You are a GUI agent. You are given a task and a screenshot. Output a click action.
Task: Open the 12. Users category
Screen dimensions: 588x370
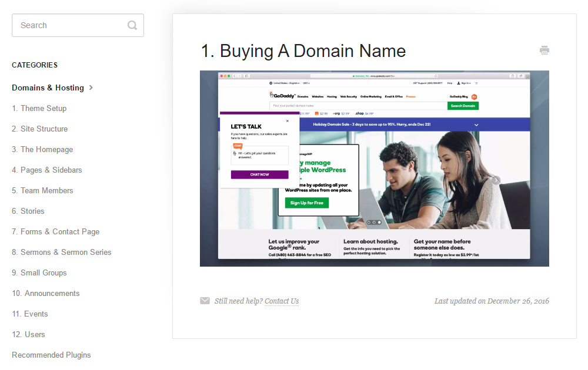[28, 334]
